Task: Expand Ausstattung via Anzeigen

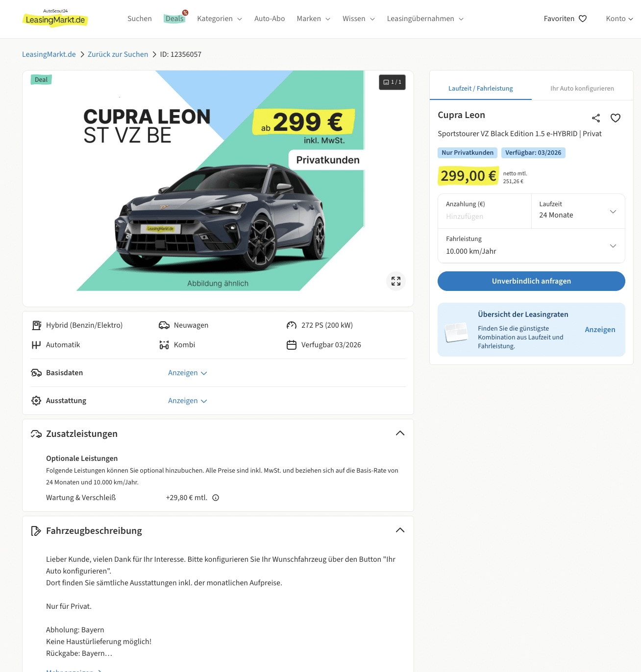Action: [188, 401]
